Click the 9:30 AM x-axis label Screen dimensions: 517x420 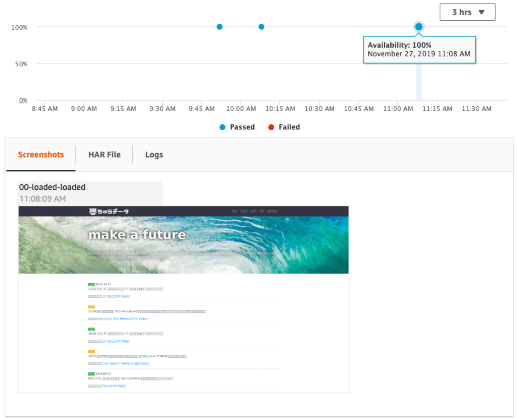pos(162,109)
